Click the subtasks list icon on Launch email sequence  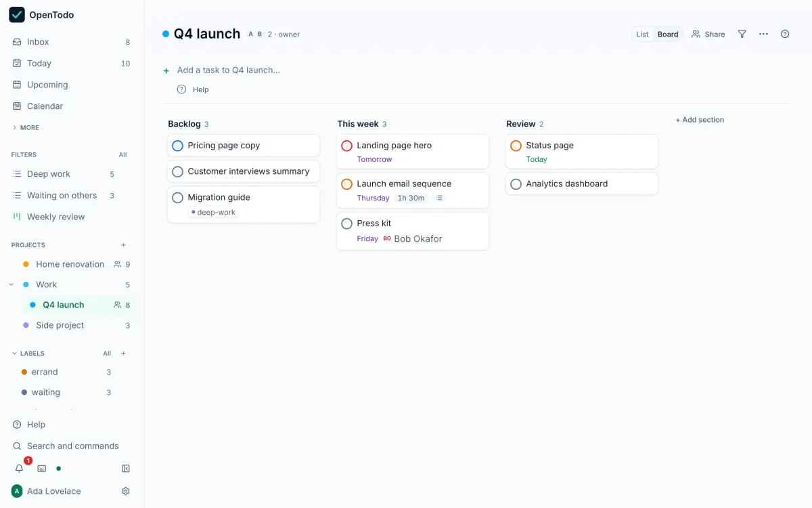(x=440, y=198)
